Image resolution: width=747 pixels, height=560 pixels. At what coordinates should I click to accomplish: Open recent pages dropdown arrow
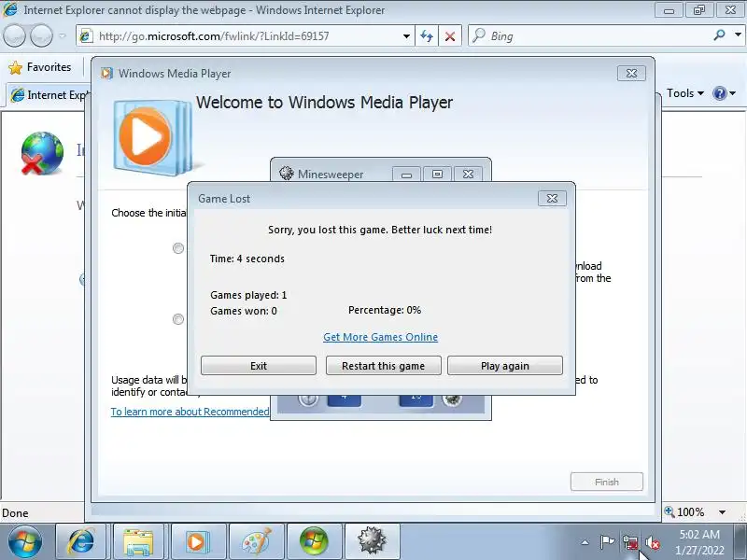click(x=63, y=35)
